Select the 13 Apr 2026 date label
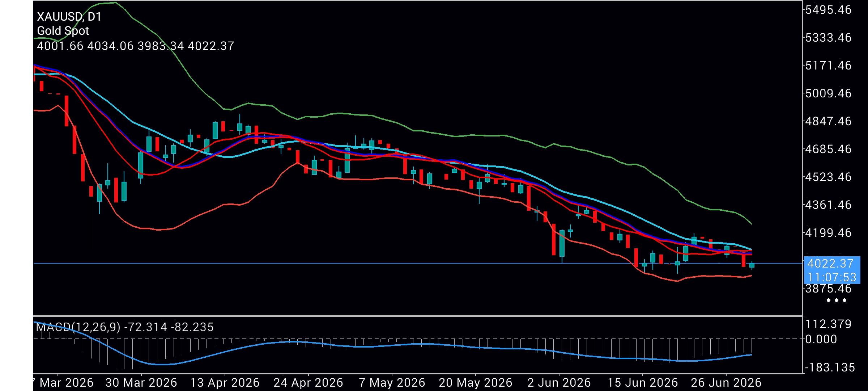Screen dimensions: 868x391 point(225,383)
